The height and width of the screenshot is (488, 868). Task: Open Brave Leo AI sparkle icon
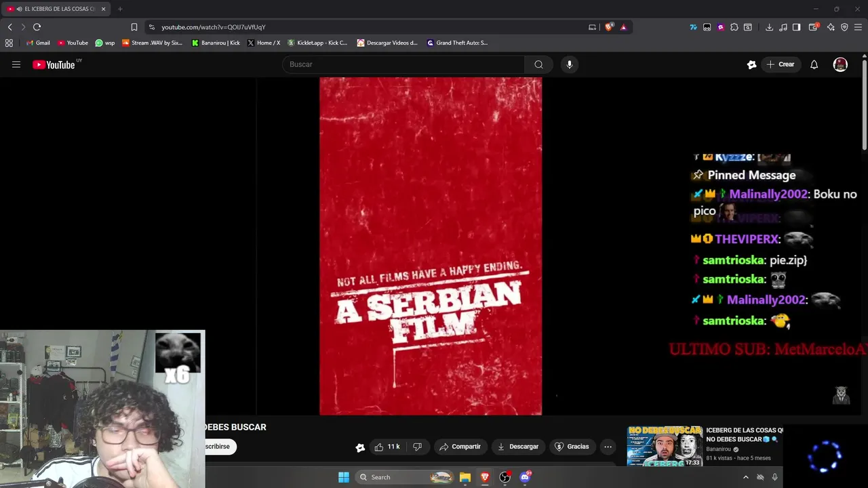click(832, 27)
